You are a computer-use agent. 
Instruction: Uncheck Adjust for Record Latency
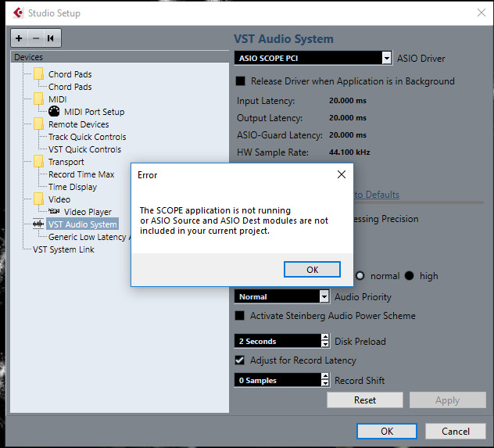(240, 360)
